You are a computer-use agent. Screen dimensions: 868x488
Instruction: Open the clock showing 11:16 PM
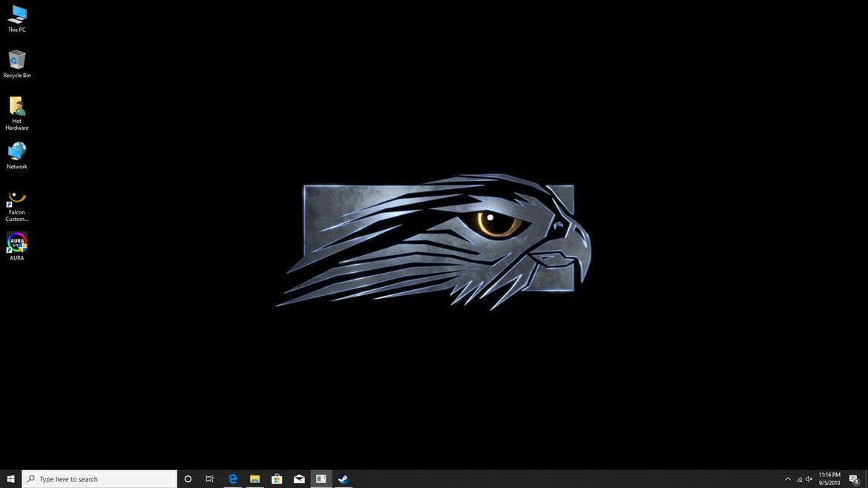tap(829, 479)
